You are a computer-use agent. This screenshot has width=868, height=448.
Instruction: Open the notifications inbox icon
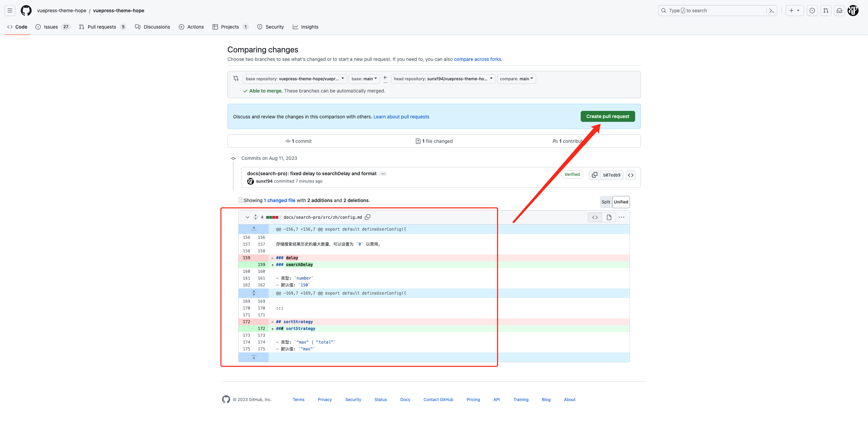point(839,11)
